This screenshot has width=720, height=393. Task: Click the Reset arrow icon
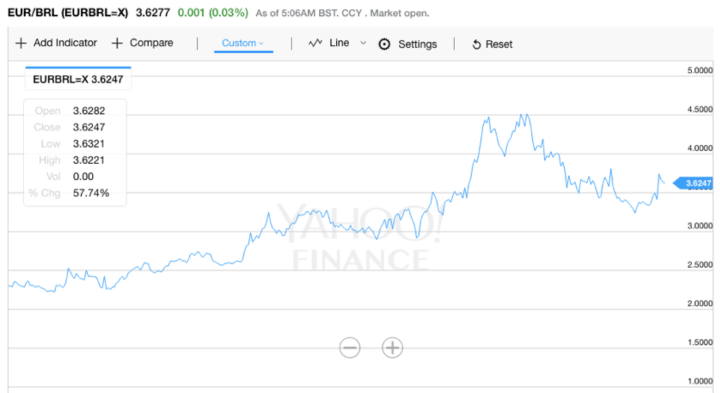pyautogui.click(x=477, y=45)
